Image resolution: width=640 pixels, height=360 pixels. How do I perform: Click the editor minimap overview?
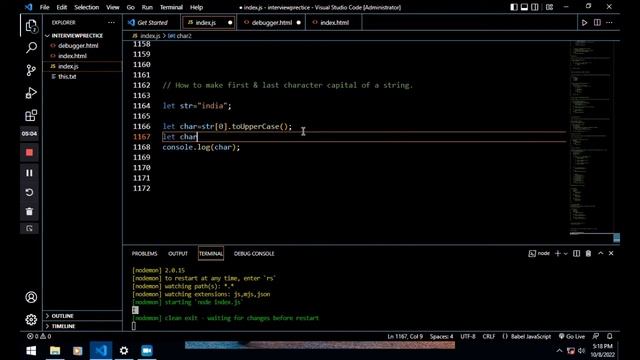click(x=591, y=138)
